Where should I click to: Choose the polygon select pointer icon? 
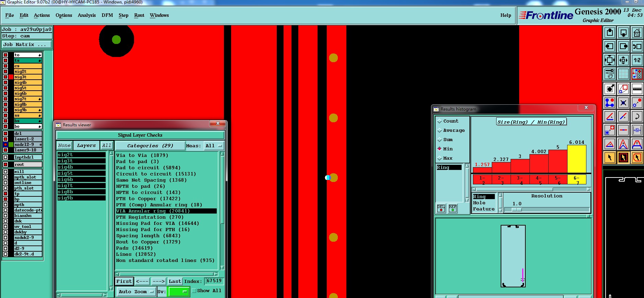[x=637, y=158]
